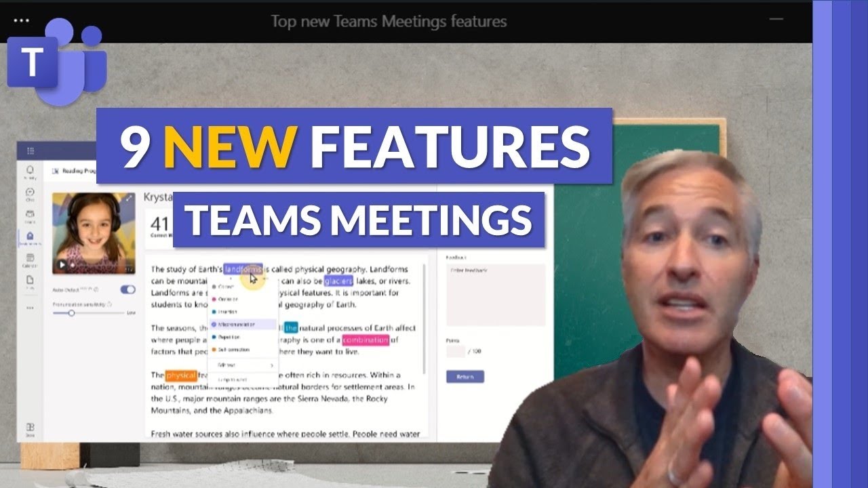Open the Store icon at sidebar bottom
This screenshot has height=488, width=868.
tap(30, 429)
